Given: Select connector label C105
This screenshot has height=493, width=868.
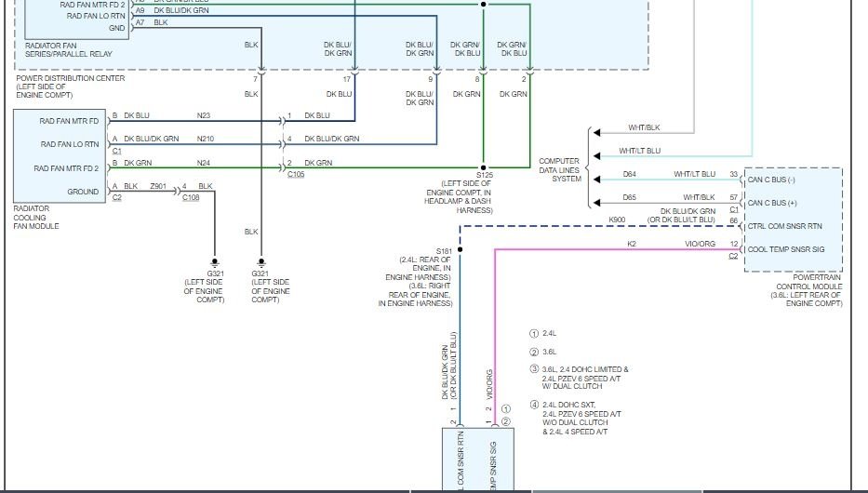Looking at the screenshot, I should (x=296, y=174).
